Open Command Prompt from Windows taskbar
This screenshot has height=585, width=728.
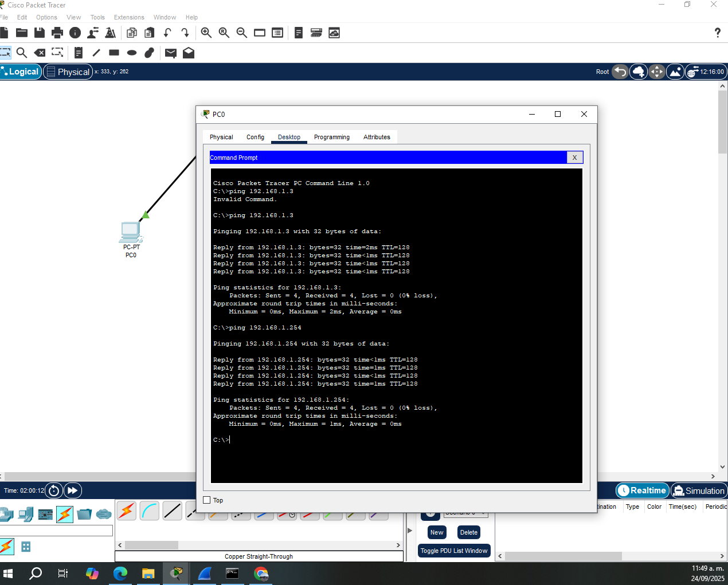[232, 573]
